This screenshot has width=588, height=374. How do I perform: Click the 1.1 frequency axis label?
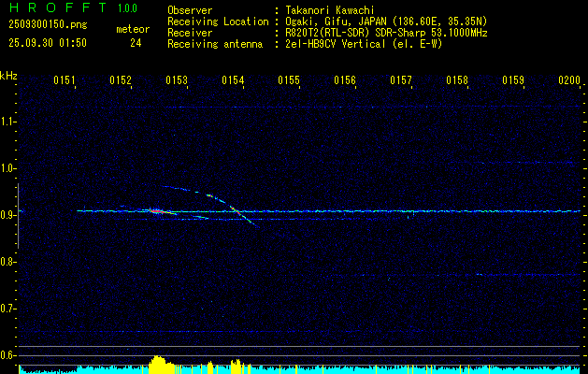pyautogui.click(x=7, y=122)
